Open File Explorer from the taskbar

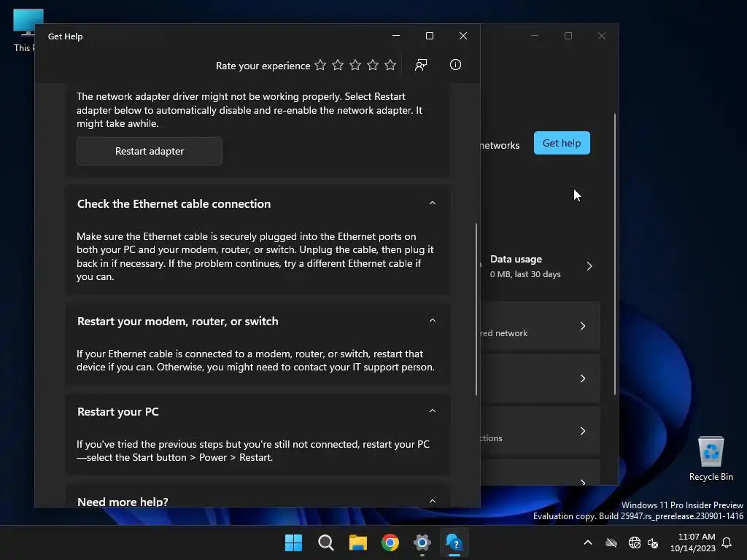357,542
